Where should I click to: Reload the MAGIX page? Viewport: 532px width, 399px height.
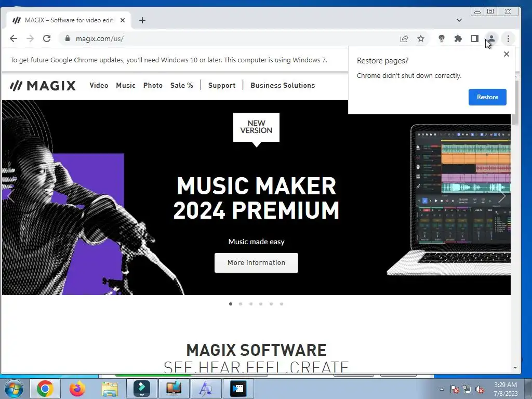(47, 38)
